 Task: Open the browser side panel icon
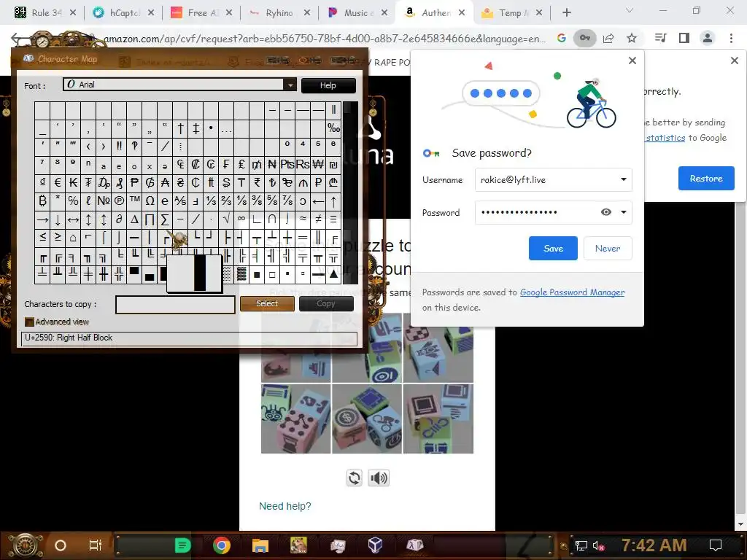click(684, 38)
